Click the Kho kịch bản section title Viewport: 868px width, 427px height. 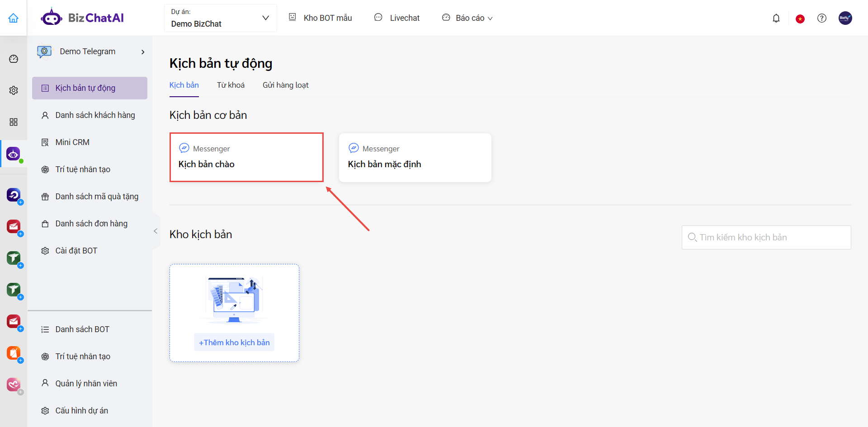pos(201,235)
